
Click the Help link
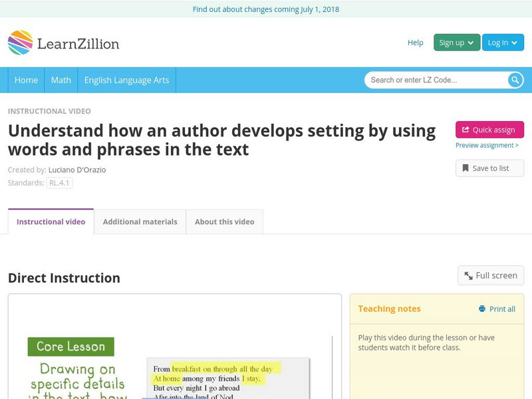pos(415,43)
